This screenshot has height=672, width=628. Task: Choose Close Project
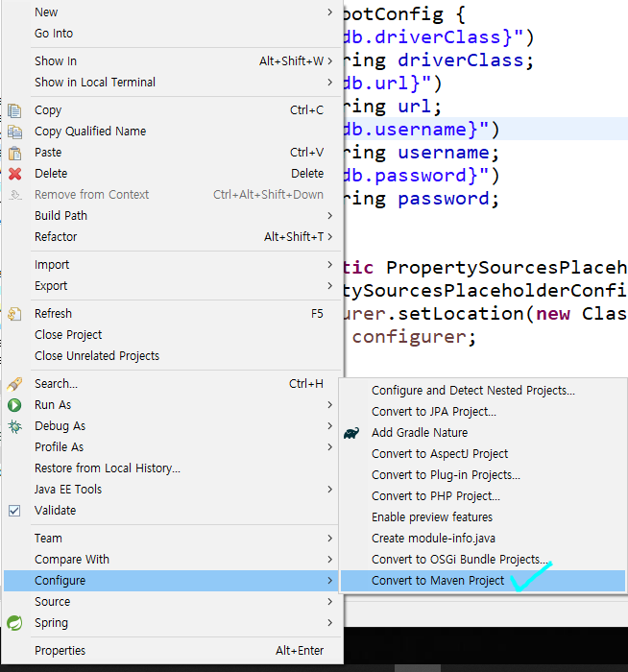172,335
